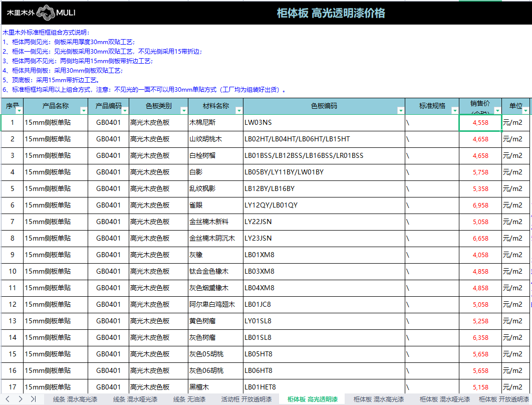
Task: Click the material cell 金丝楠木阴沉木
Action: 215,239
